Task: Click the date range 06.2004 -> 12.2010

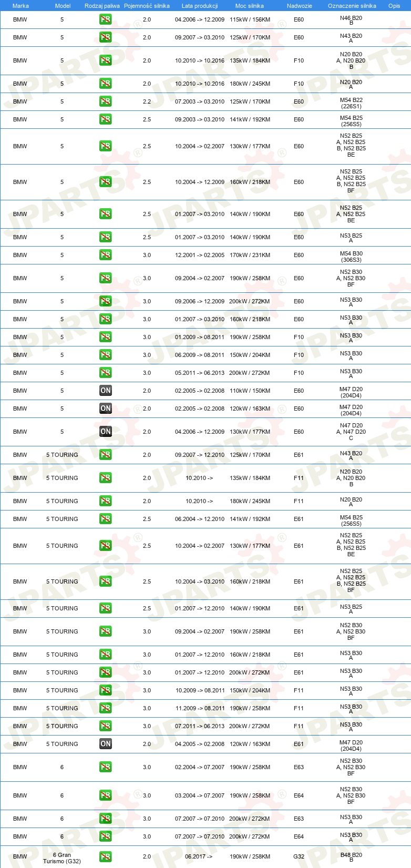Action: pyautogui.click(x=200, y=519)
